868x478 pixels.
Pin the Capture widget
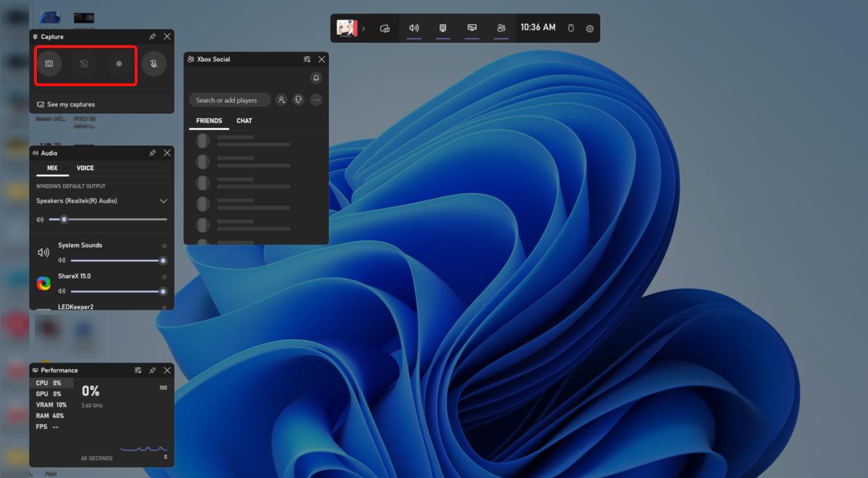[x=152, y=38]
